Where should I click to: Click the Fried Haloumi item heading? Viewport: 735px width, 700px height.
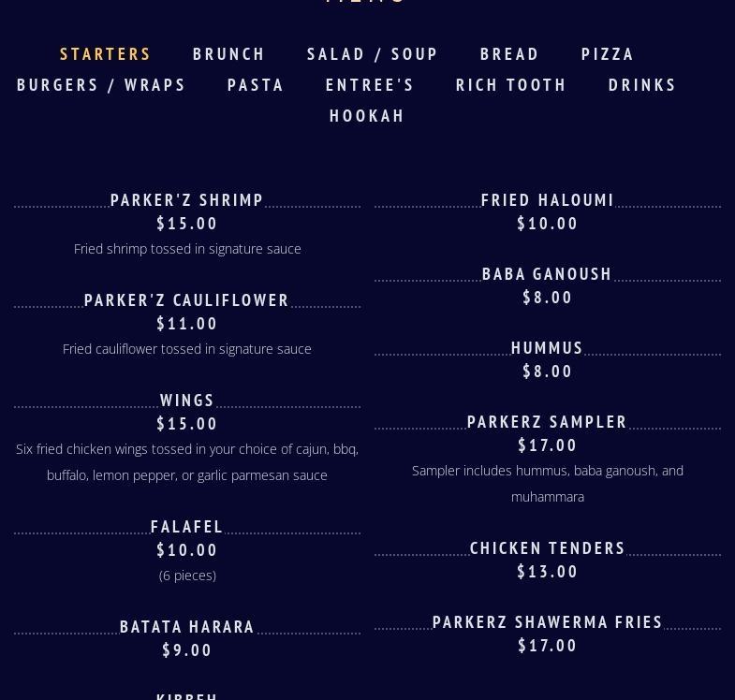coord(548,200)
